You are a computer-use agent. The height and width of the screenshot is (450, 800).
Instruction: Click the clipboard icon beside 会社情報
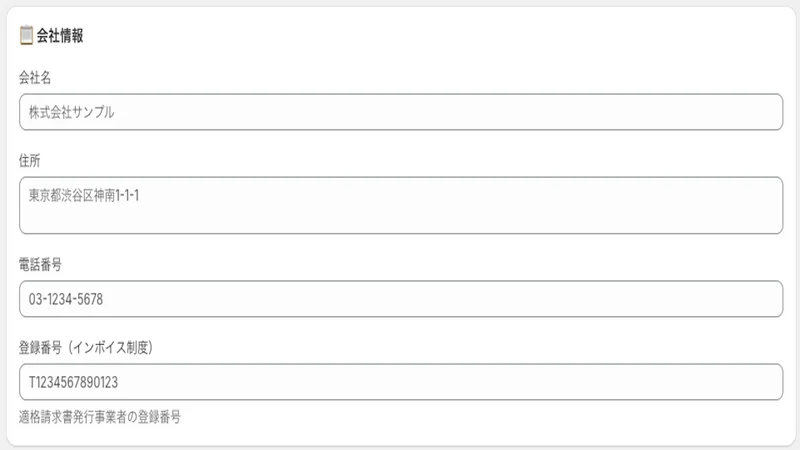pos(26,36)
